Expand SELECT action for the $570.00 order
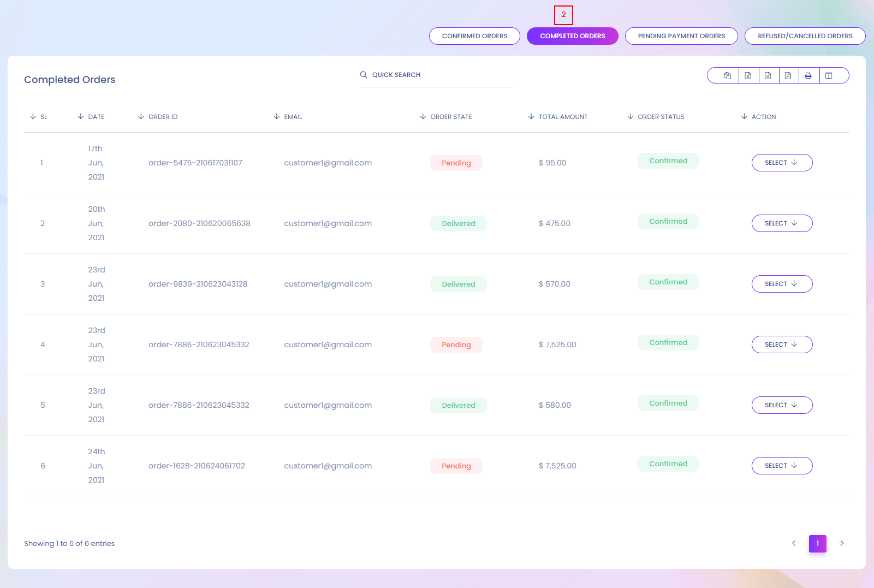Image resolution: width=874 pixels, height=588 pixels. pos(782,284)
